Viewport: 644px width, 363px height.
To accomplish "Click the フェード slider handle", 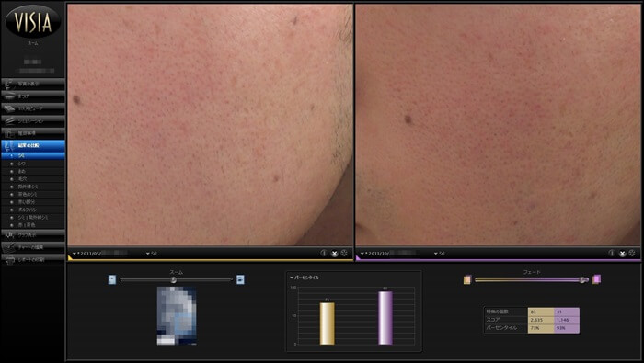I will coord(583,279).
